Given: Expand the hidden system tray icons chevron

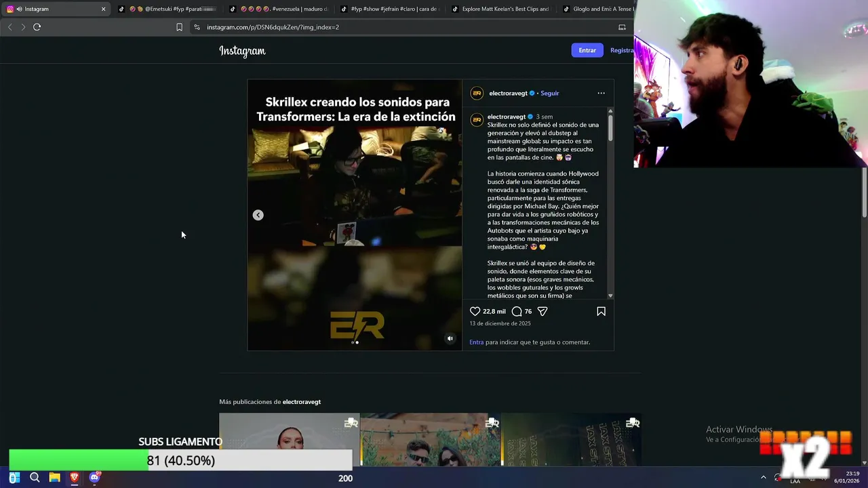Looking at the screenshot, I should (x=763, y=478).
